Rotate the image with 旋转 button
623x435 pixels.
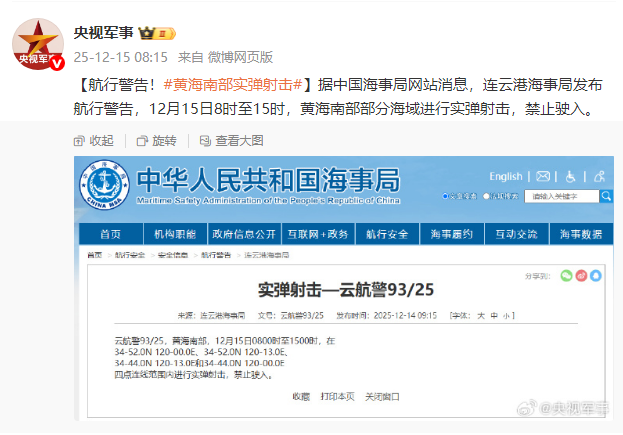click(x=156, y=140)
